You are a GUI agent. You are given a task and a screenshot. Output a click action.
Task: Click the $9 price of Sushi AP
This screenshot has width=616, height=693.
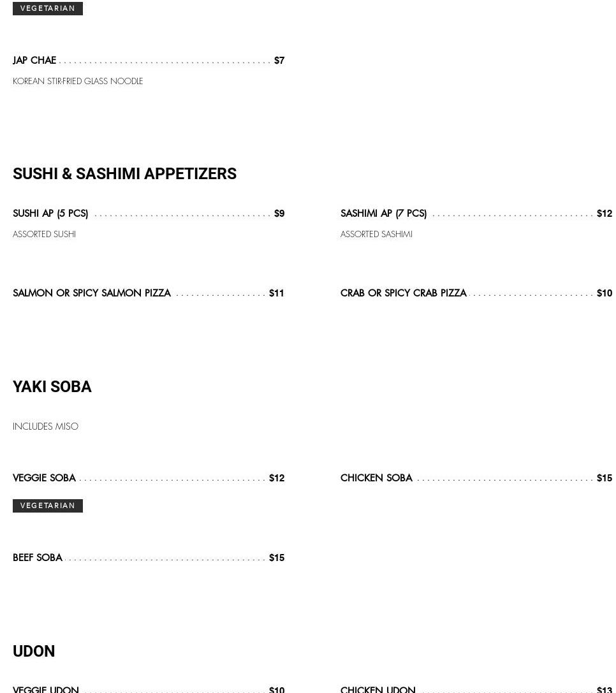pos(279,214)
